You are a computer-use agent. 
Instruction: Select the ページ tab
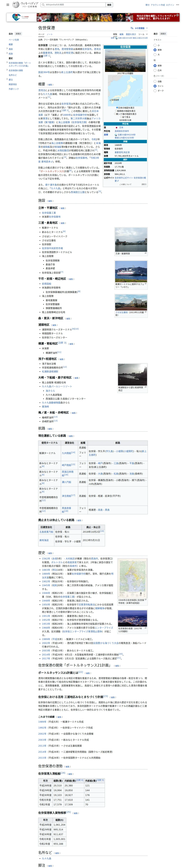point(41,34)
